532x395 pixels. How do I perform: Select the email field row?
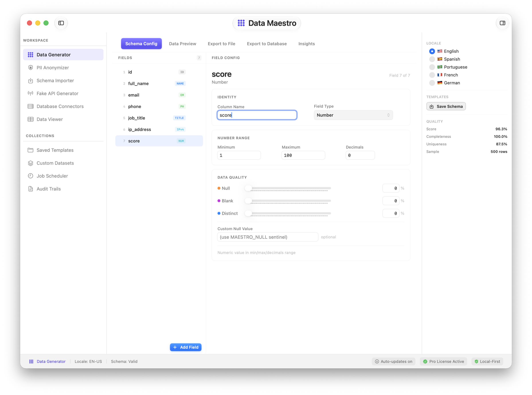(x=159, y=95)
